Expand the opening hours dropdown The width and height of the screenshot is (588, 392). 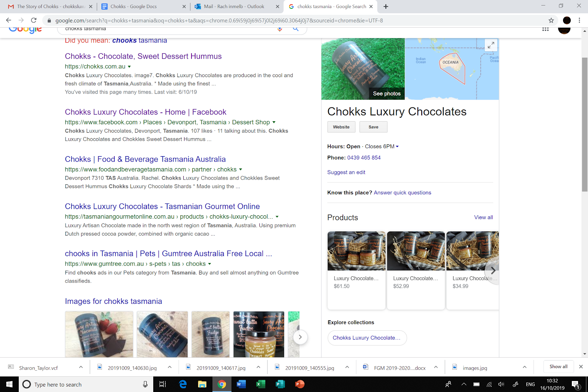(x=397, y=147)
